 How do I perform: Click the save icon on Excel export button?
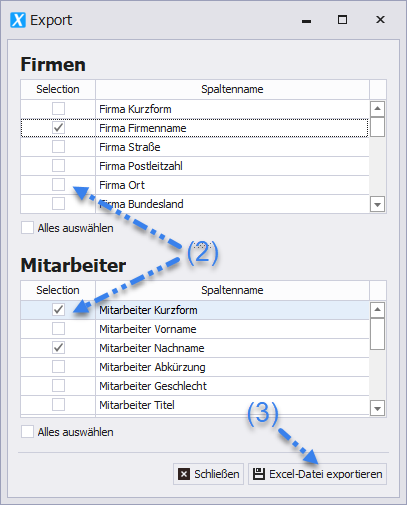coord(259,474)
